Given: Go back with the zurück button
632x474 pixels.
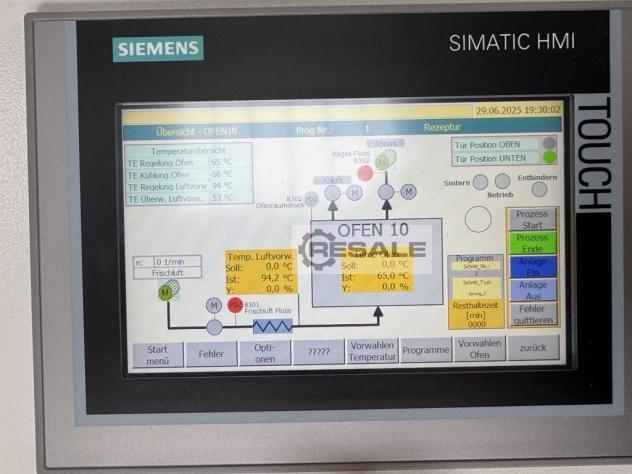Looking at the screenshot, I should [x=533, y=349].
